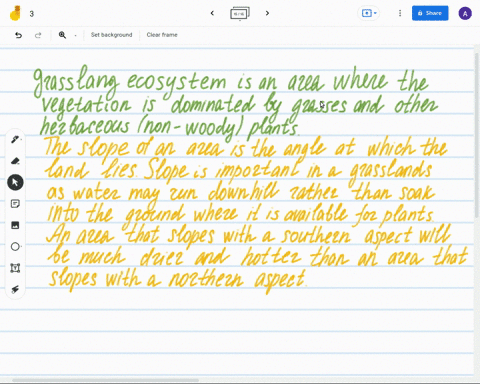The image size is (480, 384).
Task: Select the Text box tool
Action: click(15, 268)
